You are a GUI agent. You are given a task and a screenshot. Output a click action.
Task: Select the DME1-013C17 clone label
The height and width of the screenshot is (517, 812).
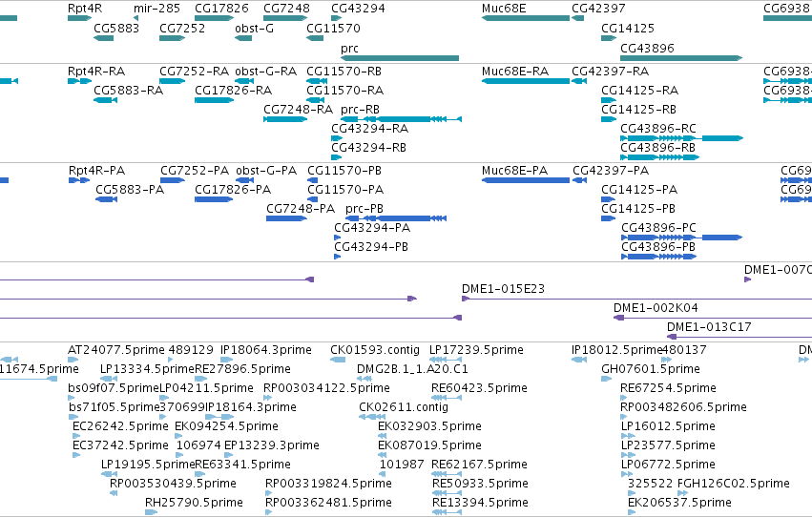tap(710, 327)
